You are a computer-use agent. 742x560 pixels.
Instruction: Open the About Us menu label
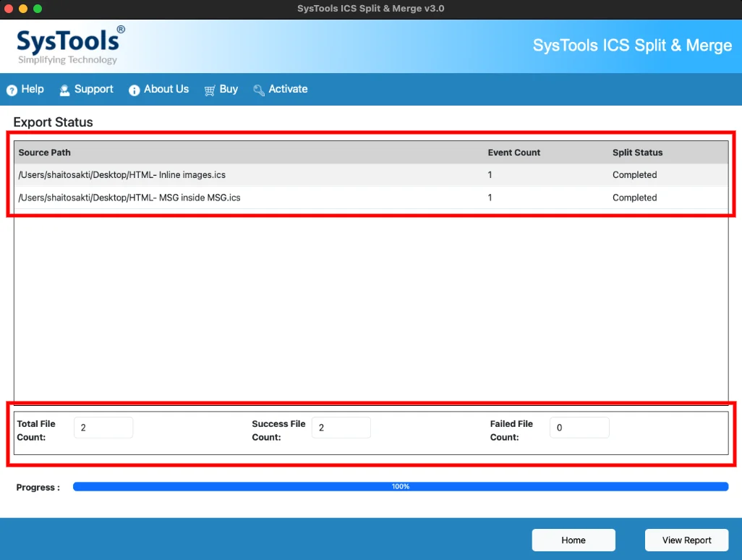point(166,89)
